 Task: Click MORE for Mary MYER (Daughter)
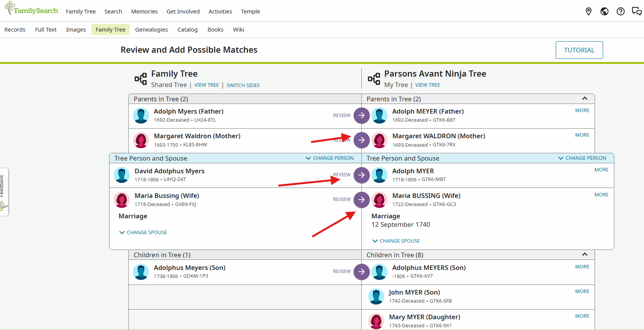pos(582,316)
